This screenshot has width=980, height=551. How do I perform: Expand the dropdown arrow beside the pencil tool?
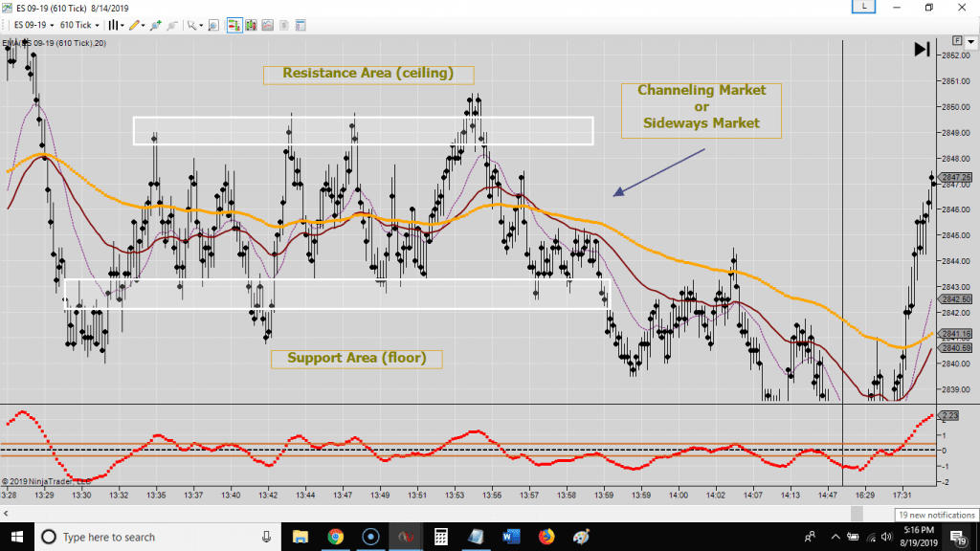(x=142, y=25)
